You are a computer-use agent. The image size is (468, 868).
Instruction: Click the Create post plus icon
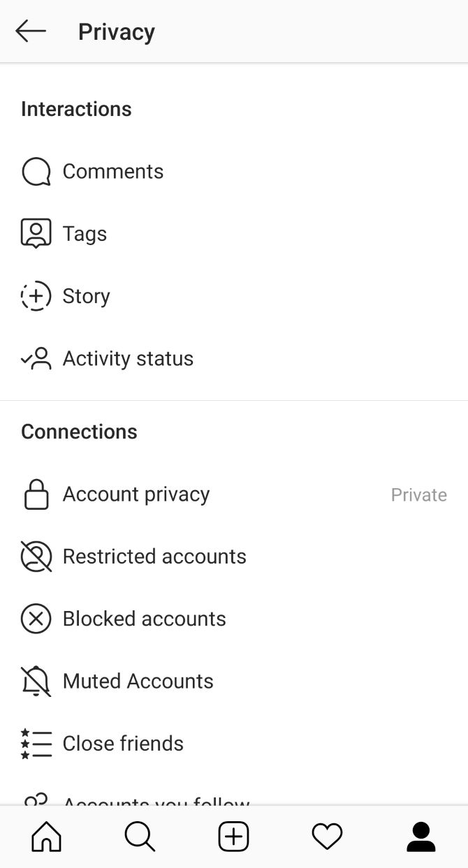click(233, 836)
